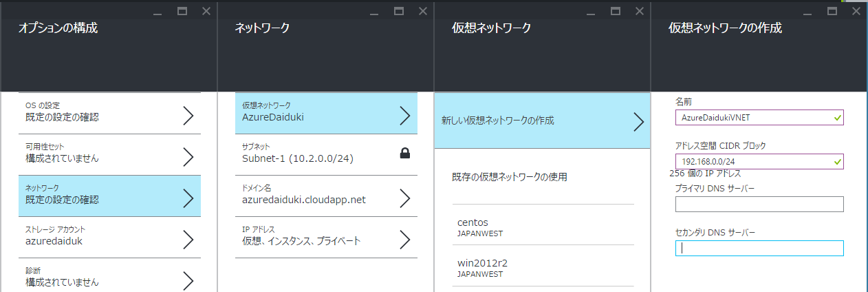Expand the IP アドレス row arrow
This screenshot has height=292, width=868.
pyautogui.click(x=404, y=240)
